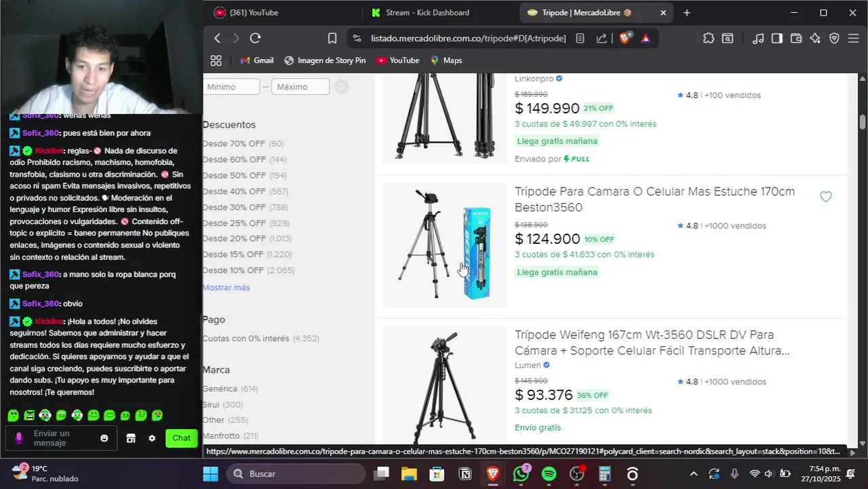
Task: Filter by Desde 50% OFF
Action: coord(245,176)
